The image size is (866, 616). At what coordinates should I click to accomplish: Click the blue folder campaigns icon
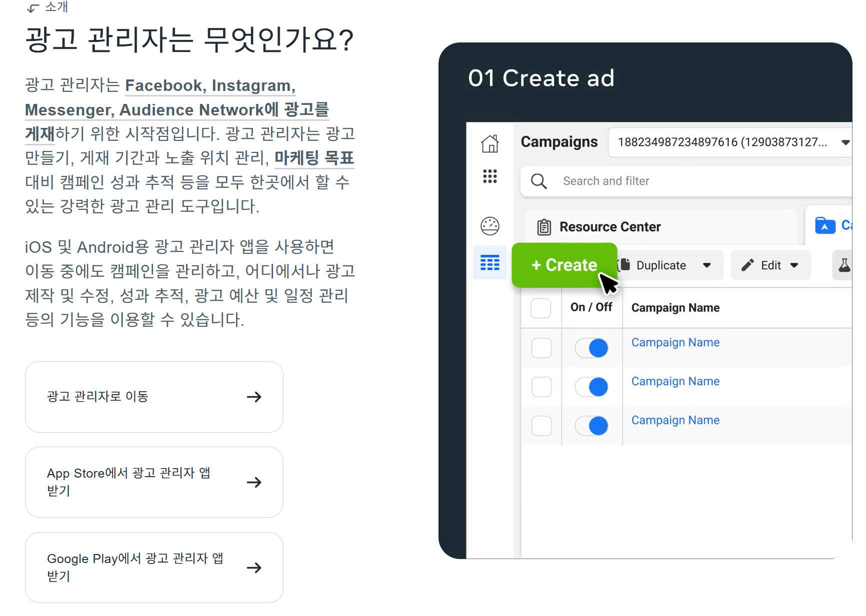coord(825,225)
